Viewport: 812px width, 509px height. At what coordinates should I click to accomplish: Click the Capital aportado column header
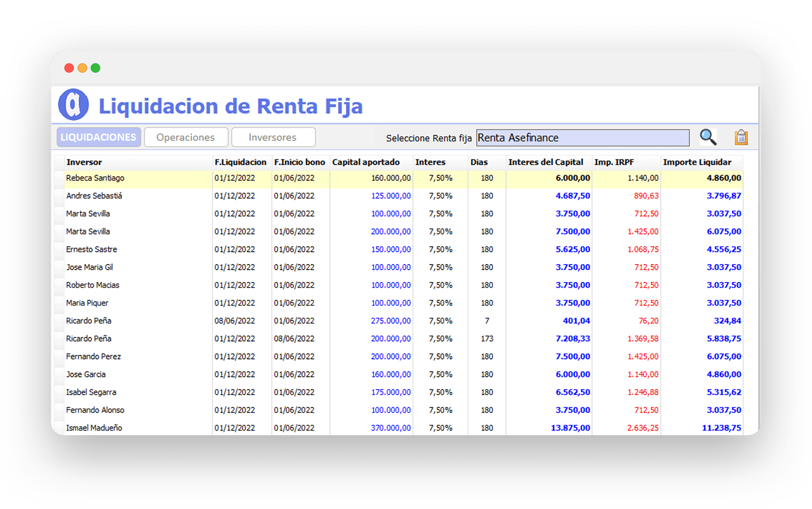(366, 162)
